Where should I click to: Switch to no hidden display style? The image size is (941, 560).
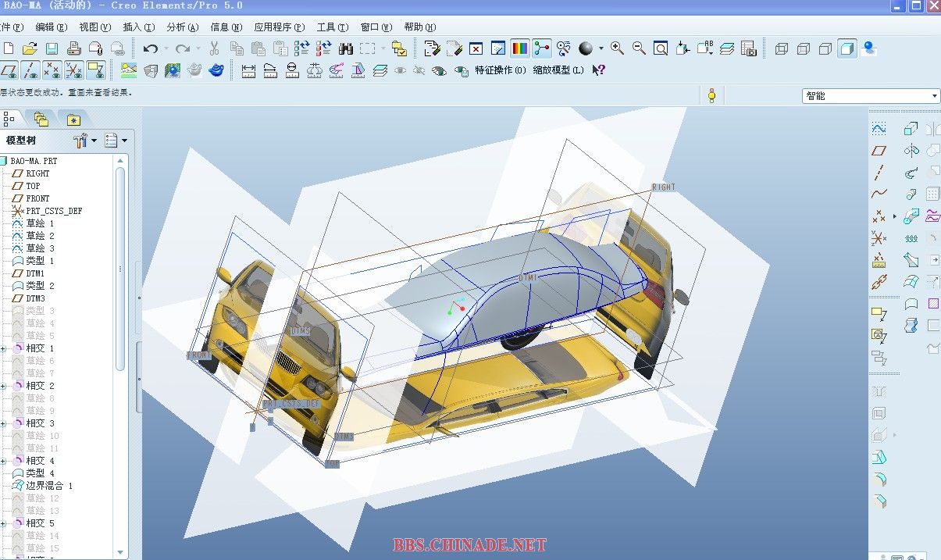click(825, 48)
